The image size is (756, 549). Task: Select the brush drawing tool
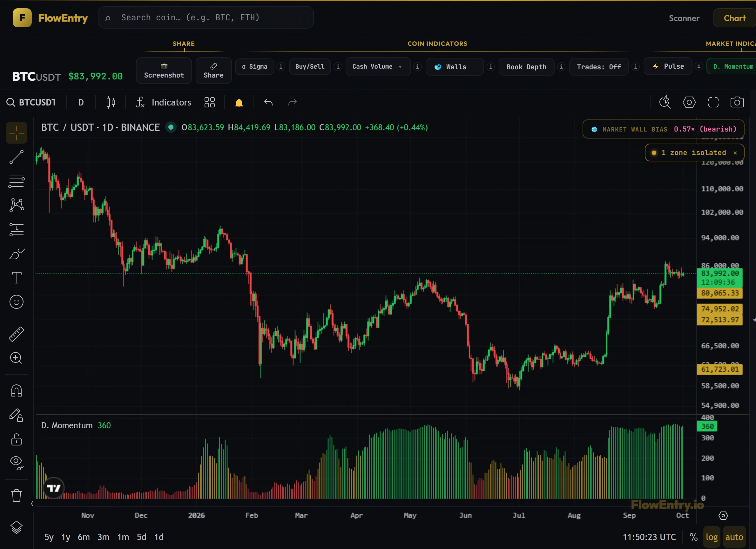point(16,254)
